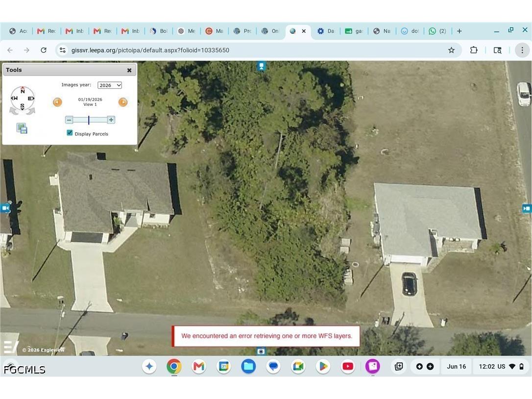Switch to the 'Pro' tab
532x399 pixels.
point(242,31)
